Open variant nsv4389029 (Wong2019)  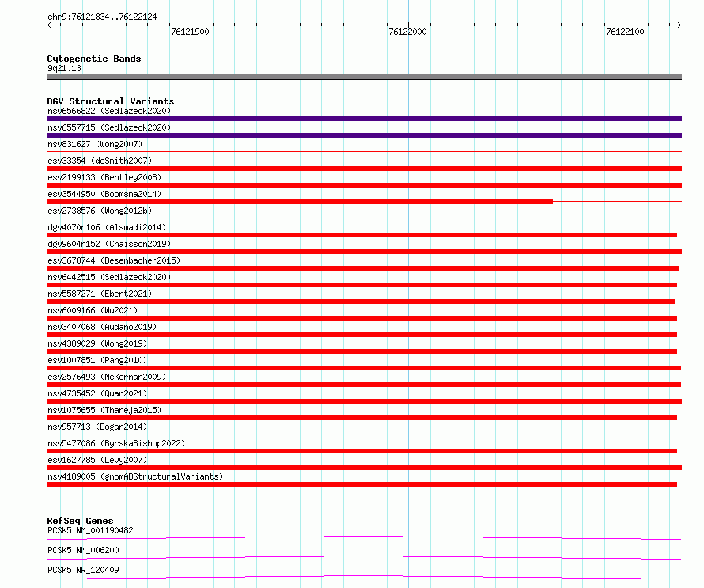tap(97, 343)
